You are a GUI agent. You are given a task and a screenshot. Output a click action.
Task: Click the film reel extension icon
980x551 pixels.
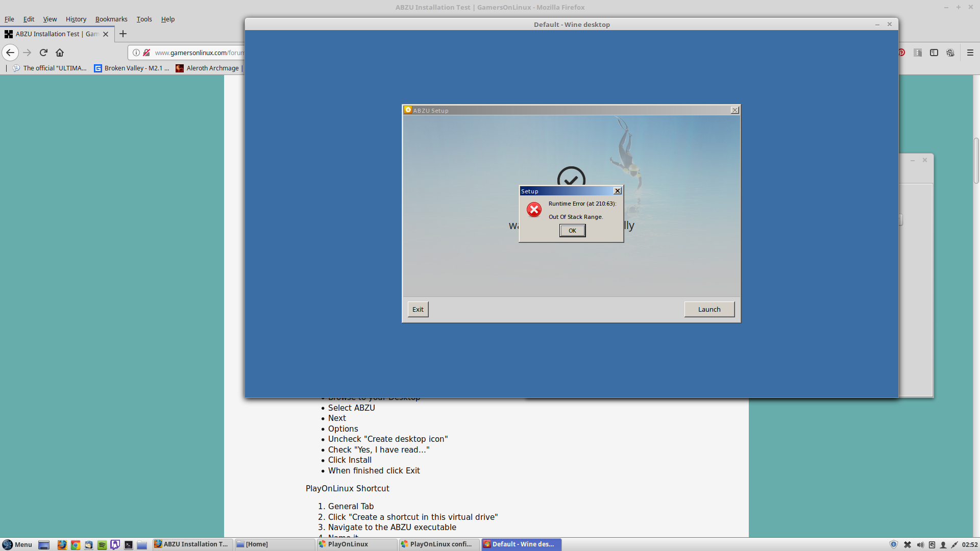[x=950, y=53]
